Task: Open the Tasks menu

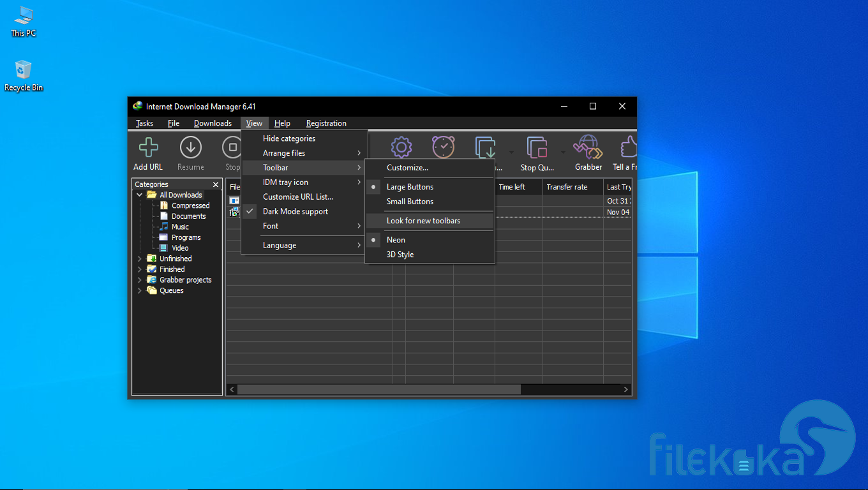Action: 145,123
